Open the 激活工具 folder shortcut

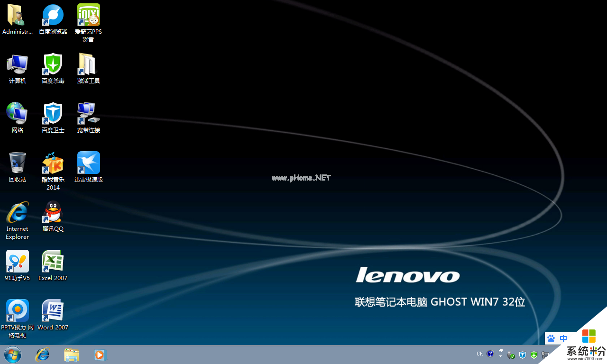coord(89,69)
